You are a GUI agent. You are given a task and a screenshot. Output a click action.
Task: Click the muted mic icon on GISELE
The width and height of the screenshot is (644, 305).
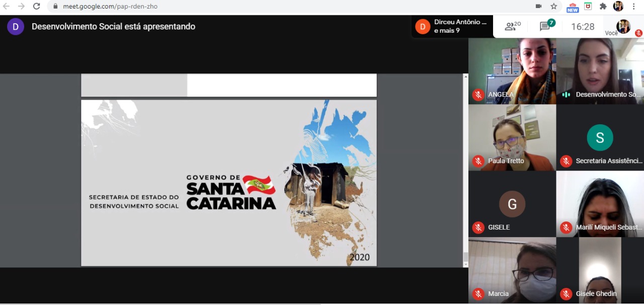click(478, 227)
